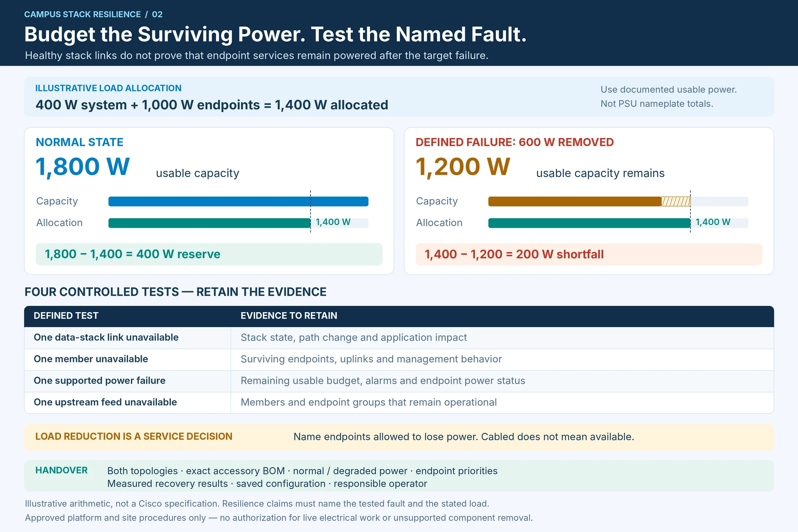Click 'Not PSU nameplate totals.' text

pos(657,103)
